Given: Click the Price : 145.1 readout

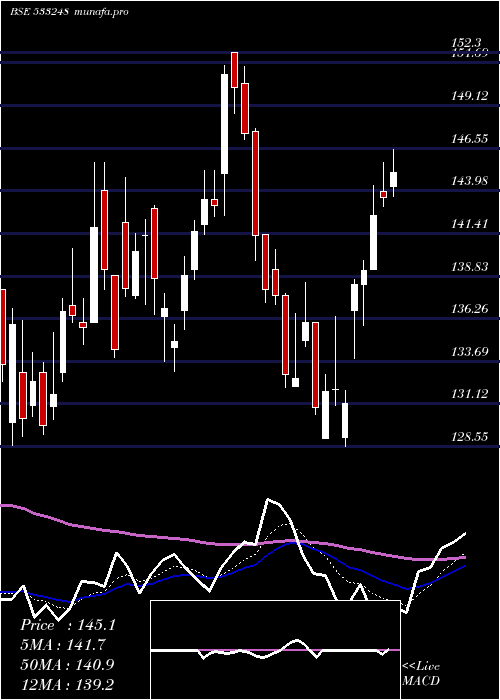Looking at the screenshot, I should click(68, 625).
